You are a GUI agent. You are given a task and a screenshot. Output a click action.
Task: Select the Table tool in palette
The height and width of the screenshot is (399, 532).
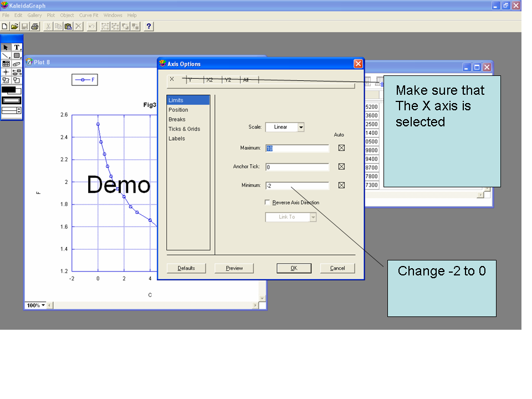click(x=6, y=64)
